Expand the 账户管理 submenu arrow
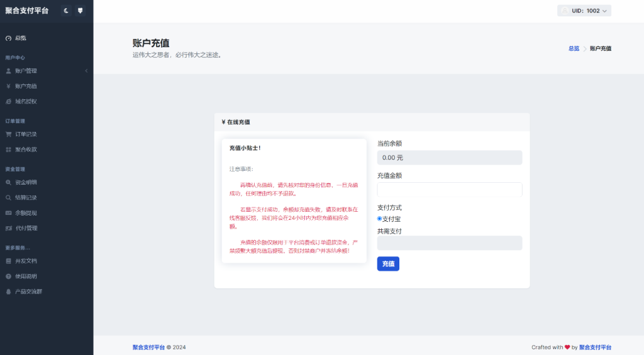 (x=86, y=71)
